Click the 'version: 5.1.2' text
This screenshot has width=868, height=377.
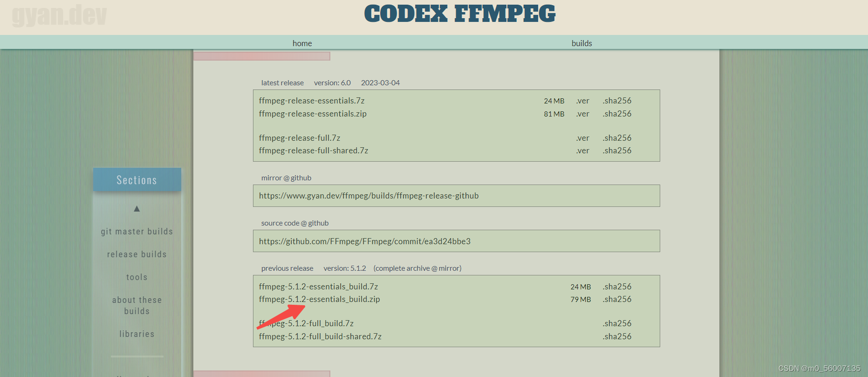pos(345,268)
